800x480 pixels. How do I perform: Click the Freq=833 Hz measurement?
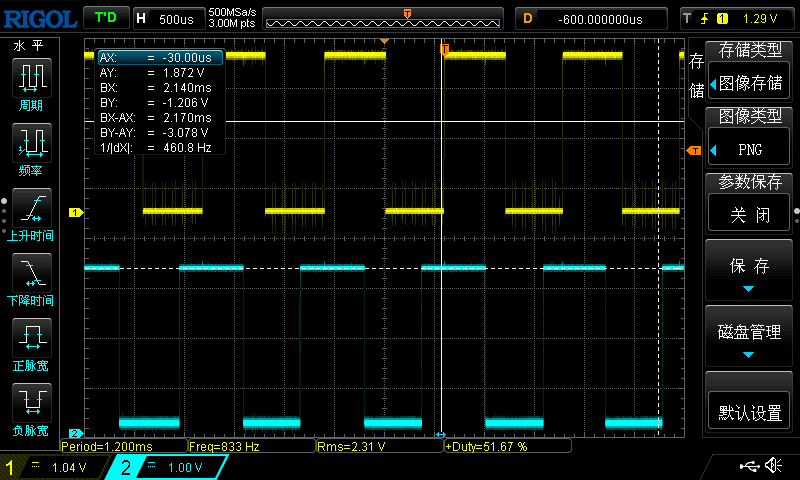[252, 446]
